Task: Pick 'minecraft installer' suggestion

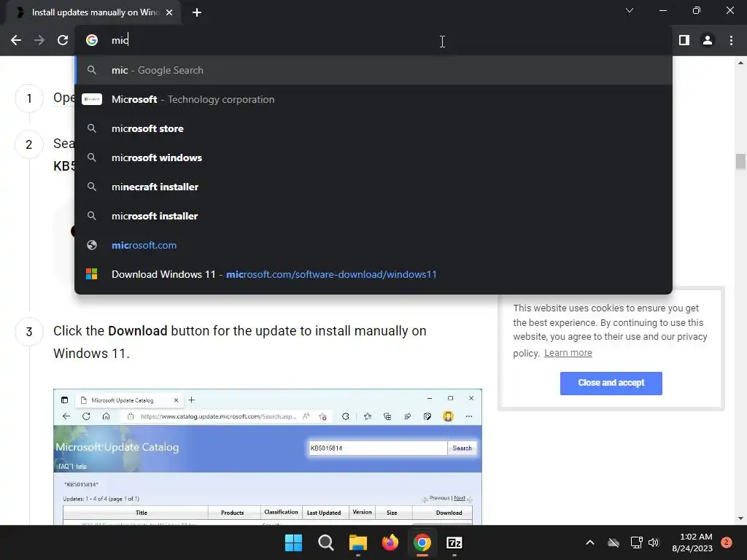Action: (x=373, y=187)
